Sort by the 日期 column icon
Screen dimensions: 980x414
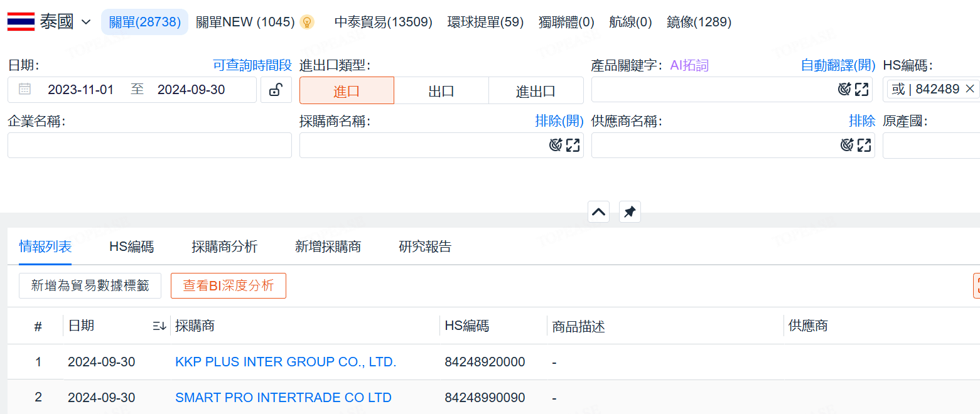[x=159, y=326]
